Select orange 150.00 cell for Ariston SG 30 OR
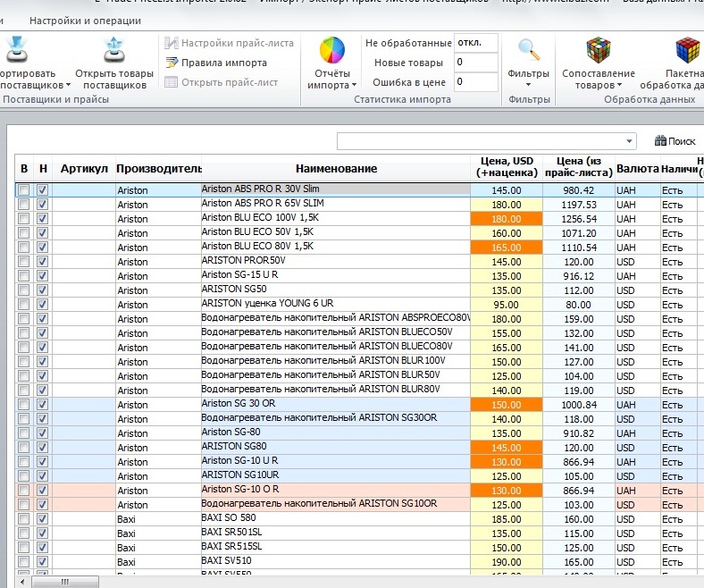 pyautogui.click(x=507, y=405)
